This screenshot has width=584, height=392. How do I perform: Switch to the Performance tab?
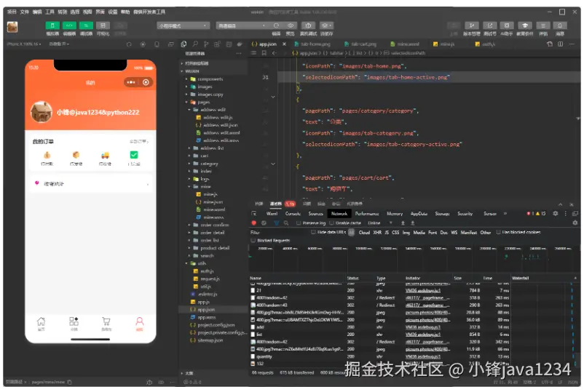pos(367,214)
